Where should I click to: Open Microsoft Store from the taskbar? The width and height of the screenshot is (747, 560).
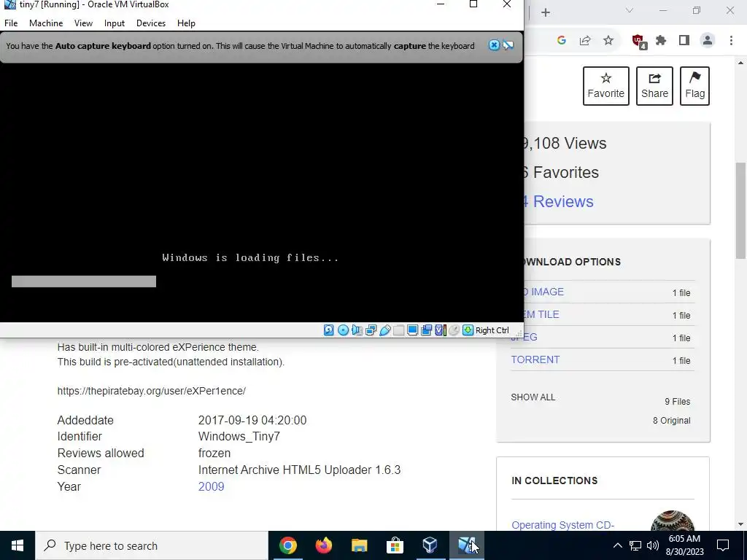395,545
